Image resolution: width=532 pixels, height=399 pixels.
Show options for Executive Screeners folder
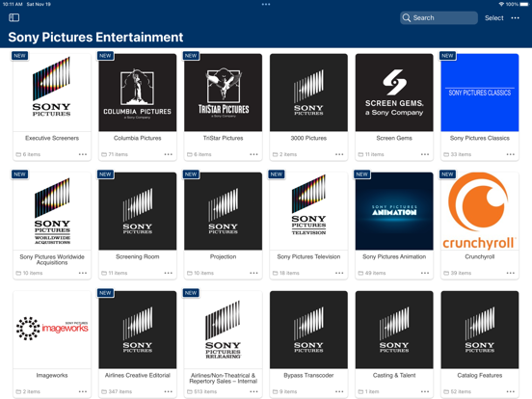point(83,154)
